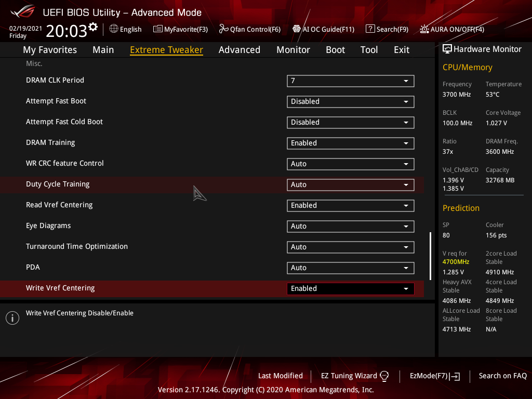Click CPU/Memory heading in Hardware Monitor
The width and height of the screenshot is (532, 399).
pyautogui.click(x=467, y=67)
